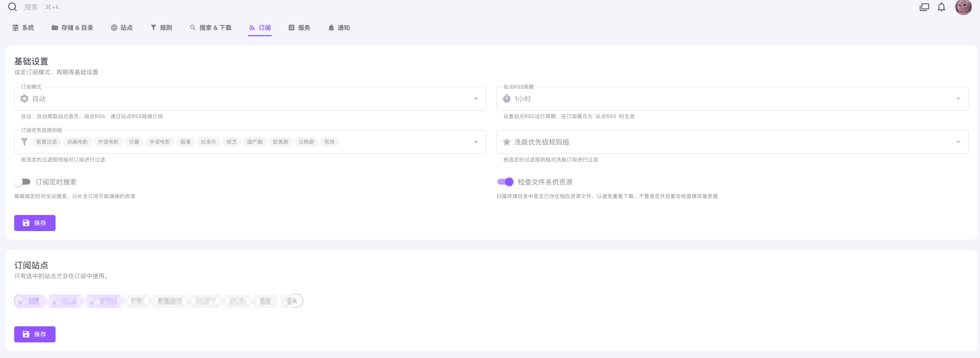Click the search magnifier icon
This screenshot has height=358, width=980.
pos(12,7)
